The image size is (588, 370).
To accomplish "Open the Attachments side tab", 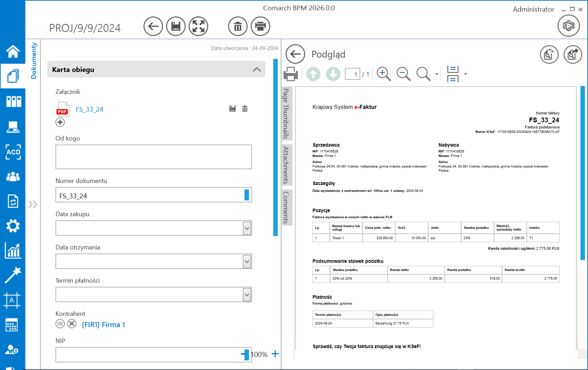I will click(x=286, y=165).
